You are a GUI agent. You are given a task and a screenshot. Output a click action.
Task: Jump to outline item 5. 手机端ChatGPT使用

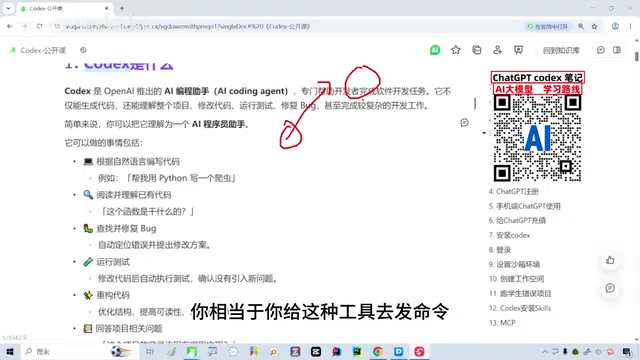tap(524, 206)
